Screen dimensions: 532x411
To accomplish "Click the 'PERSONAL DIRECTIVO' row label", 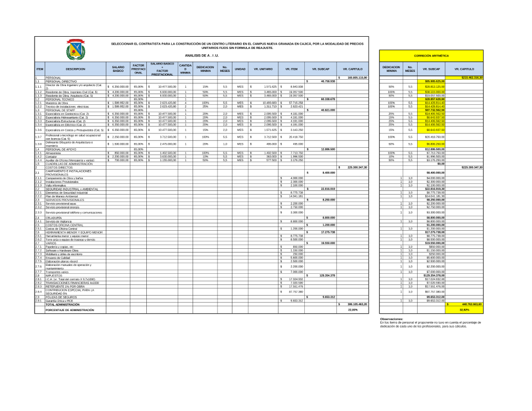I will 61,81.
